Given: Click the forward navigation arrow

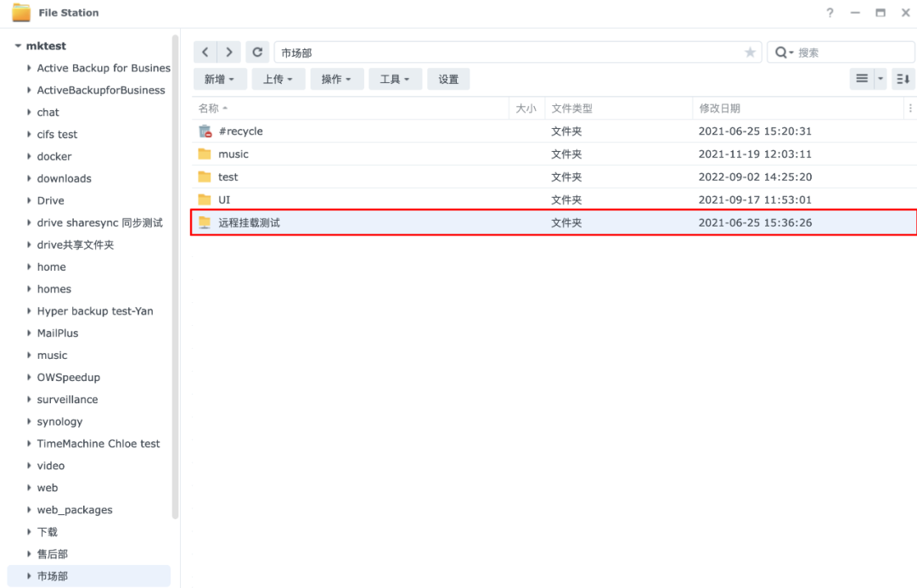Looking at the screenshot, I should [228, 52].
